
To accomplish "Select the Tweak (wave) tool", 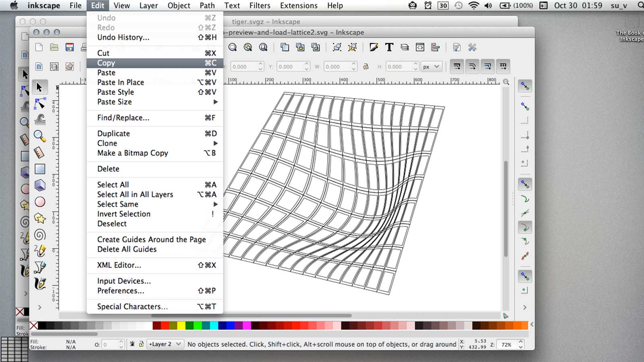I will click(x=39, y=120).
